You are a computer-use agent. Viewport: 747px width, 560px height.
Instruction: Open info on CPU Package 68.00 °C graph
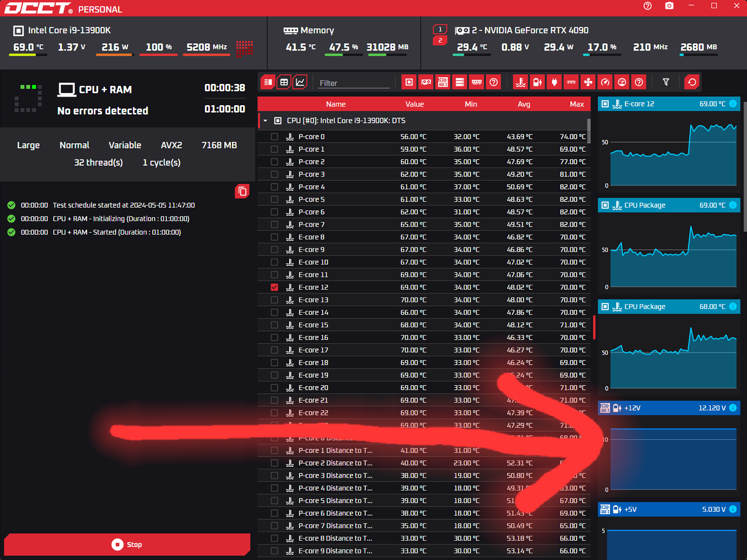point(733,307)
